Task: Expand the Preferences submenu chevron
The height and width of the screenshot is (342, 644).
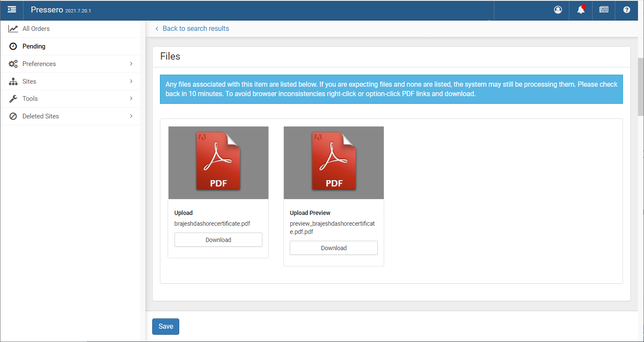Action: click(x=131, y=64)
